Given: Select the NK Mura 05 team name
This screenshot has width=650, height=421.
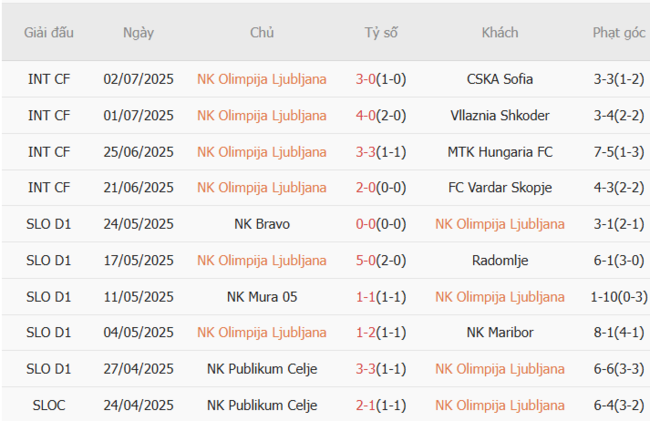Looking at the screenshot, I should pos(262,296).
